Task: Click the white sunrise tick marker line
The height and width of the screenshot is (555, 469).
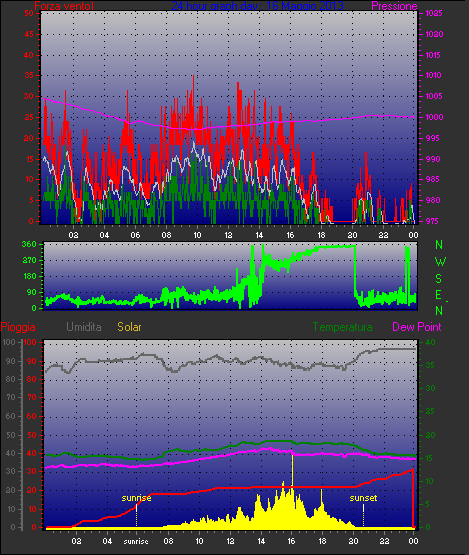Action: [x=137, y=508]
